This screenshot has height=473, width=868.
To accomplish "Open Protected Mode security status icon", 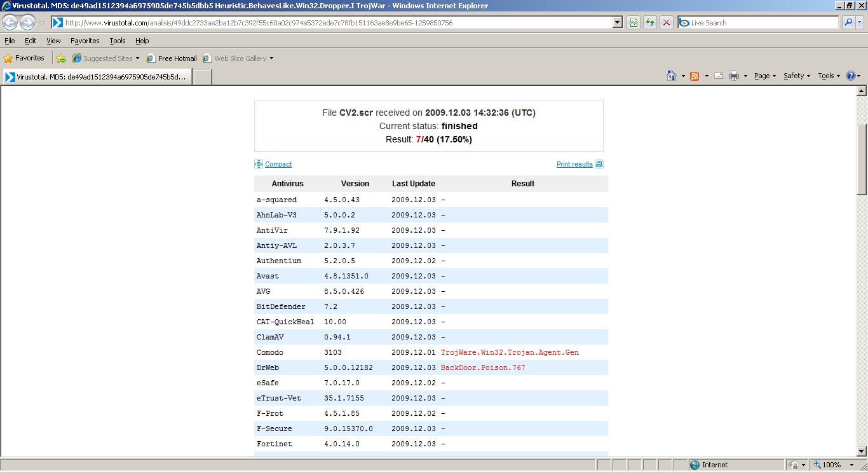I will pyautogui.click(x=793, y=465).
